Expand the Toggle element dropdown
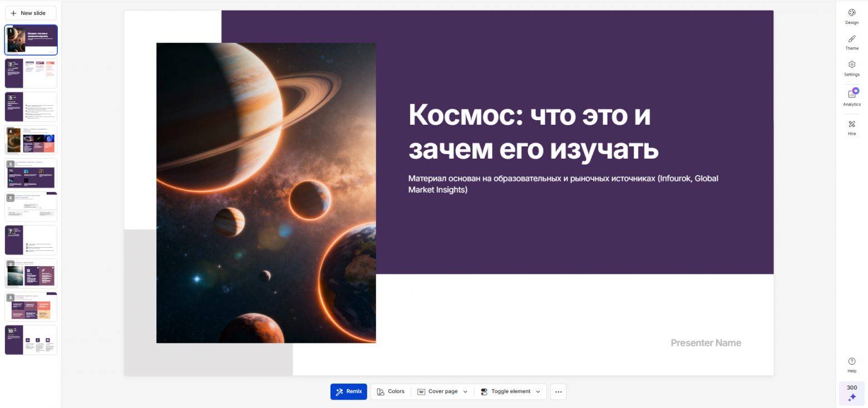Screen dimensions: 868x408 click(510, 391)
